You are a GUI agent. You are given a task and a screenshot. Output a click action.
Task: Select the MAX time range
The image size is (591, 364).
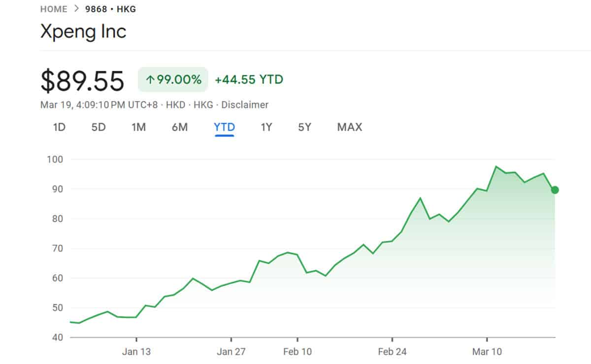point(349,127)
